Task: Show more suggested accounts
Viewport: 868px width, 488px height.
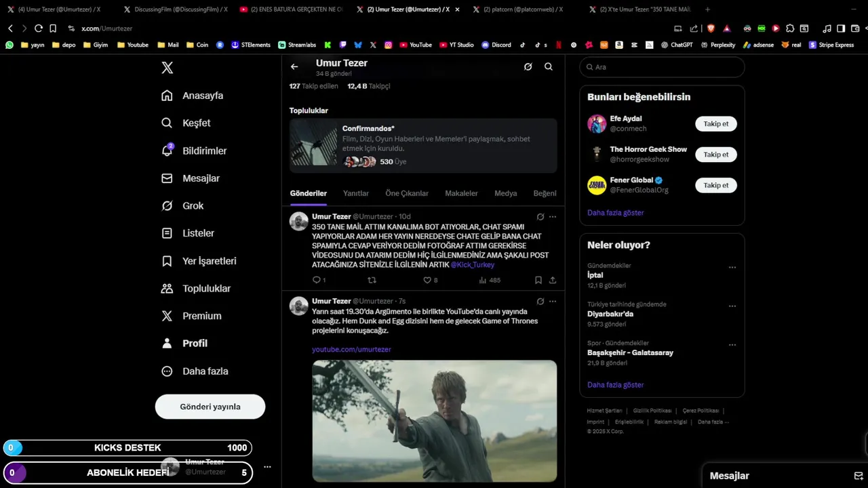Action: [x=616, y=213]
